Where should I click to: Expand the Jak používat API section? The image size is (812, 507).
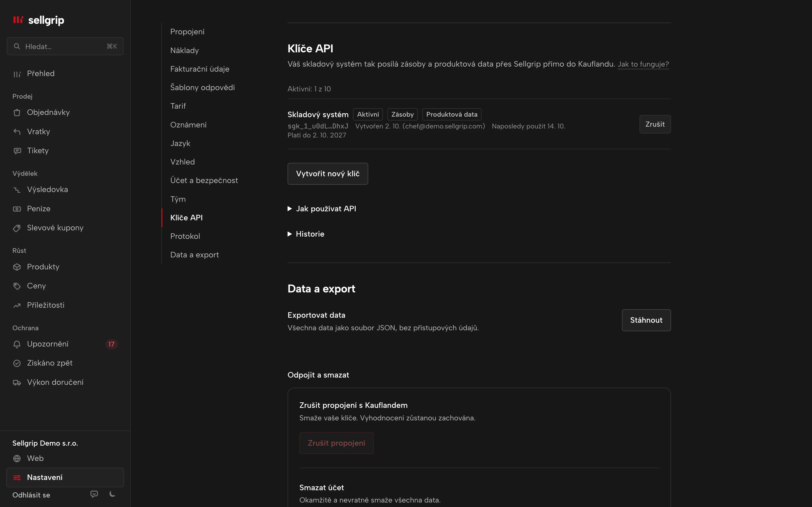322,209
